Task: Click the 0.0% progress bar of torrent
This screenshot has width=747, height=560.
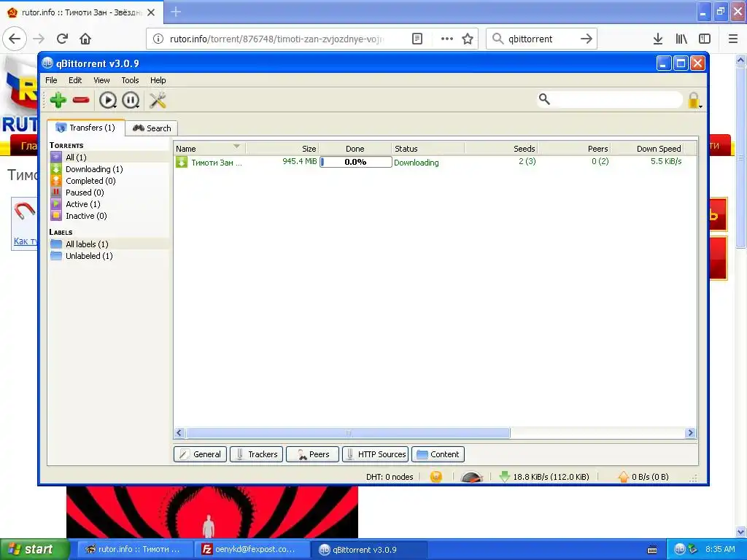Action: [x=355, y=162]
